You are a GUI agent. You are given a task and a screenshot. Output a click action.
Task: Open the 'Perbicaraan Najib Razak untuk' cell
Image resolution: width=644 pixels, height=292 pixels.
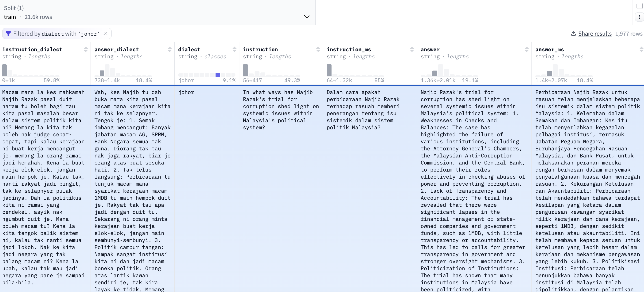point(588,189)
